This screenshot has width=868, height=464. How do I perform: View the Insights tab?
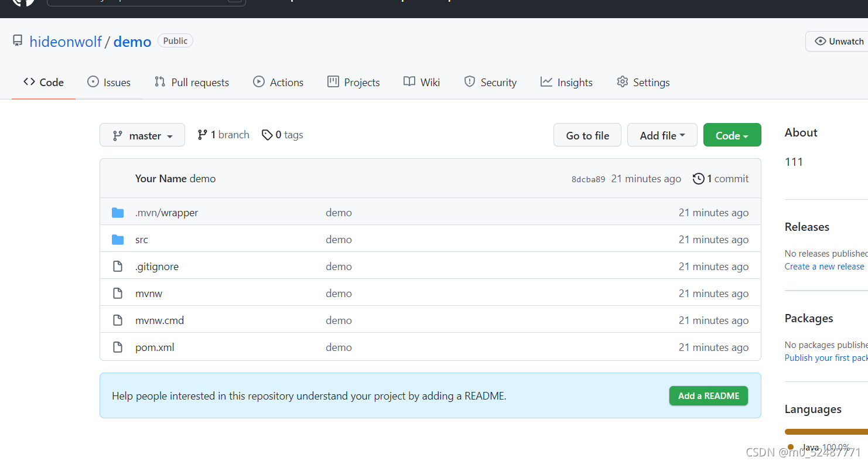pyautogui.click(x=566, y=83)
